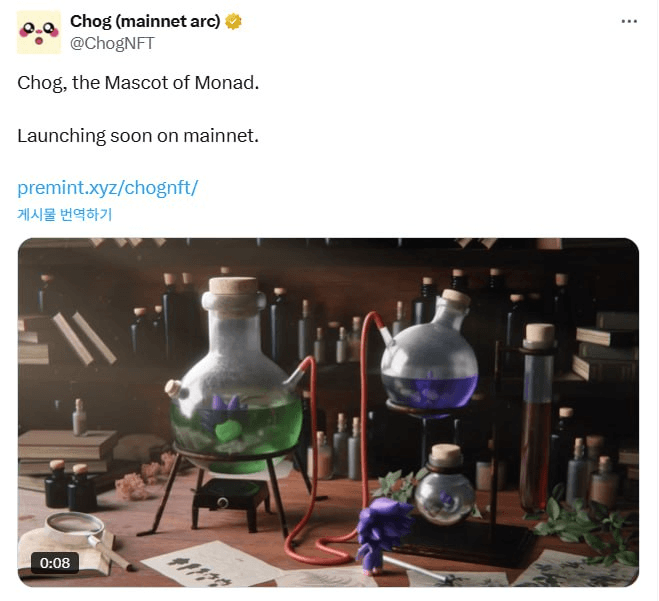Click the small purple character figurine
Viewport: 659px width, 601px height.
pos(380,534)
